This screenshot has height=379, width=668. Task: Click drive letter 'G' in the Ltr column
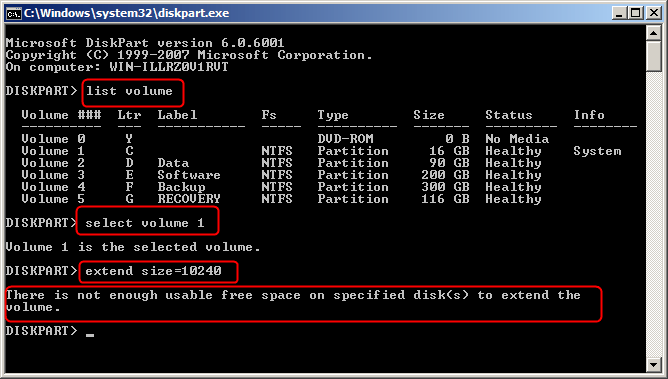[129, 199]
